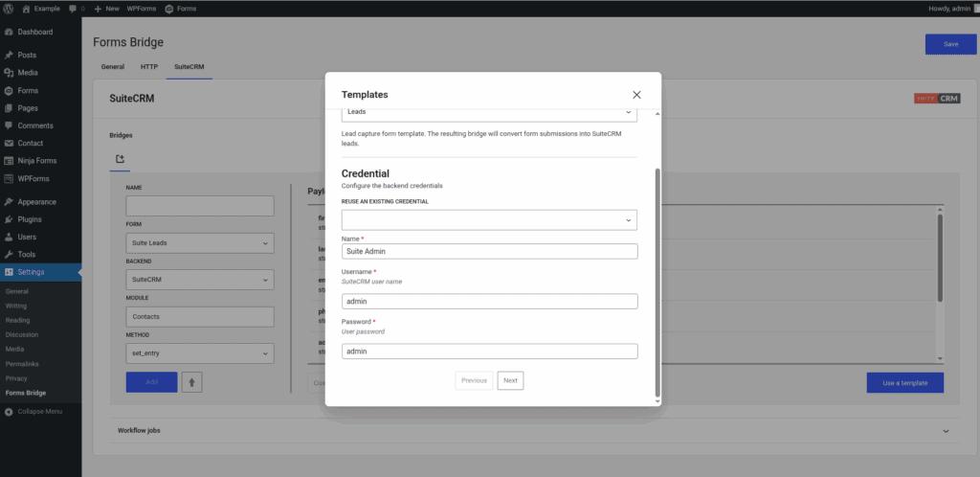The height and width of the screenshot is (477, 980).
Task: Switch to the HTTP tab
Action: click(x=149, y=67)
